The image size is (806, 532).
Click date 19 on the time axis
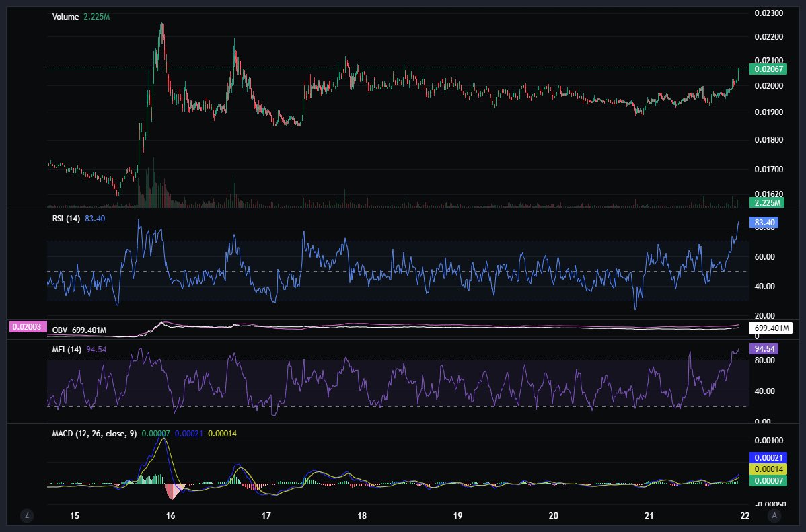(457, 516)
